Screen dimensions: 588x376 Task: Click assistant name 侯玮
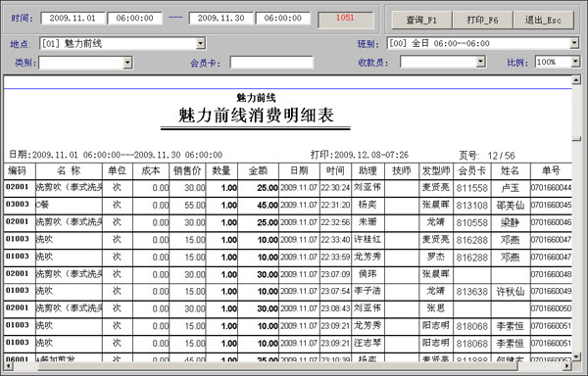(367, 274)
